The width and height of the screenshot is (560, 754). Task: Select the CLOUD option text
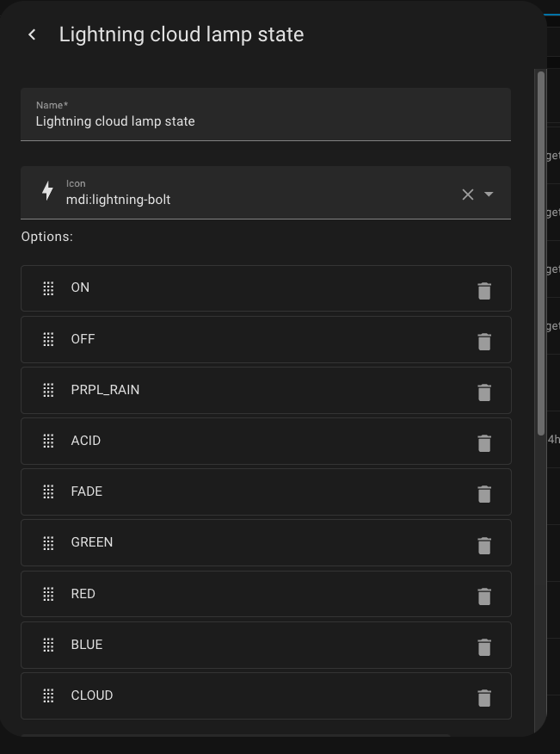click(92, 695)
